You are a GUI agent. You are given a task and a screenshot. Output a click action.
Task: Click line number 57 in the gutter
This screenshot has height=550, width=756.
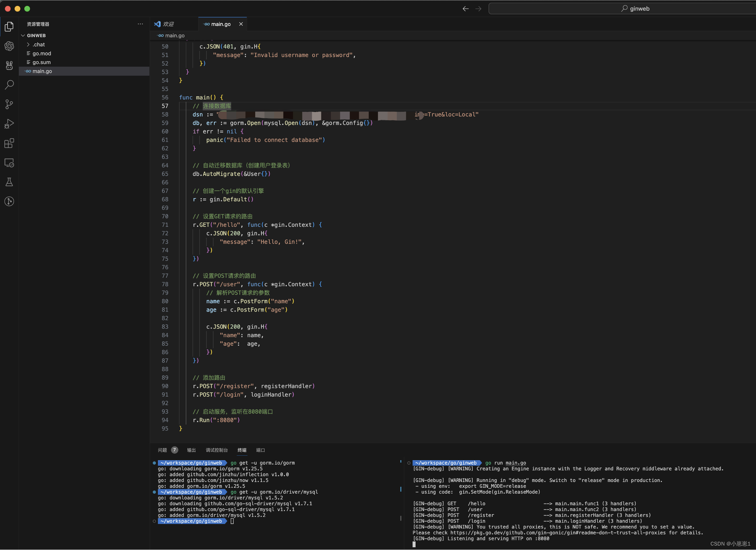point(165,106)
